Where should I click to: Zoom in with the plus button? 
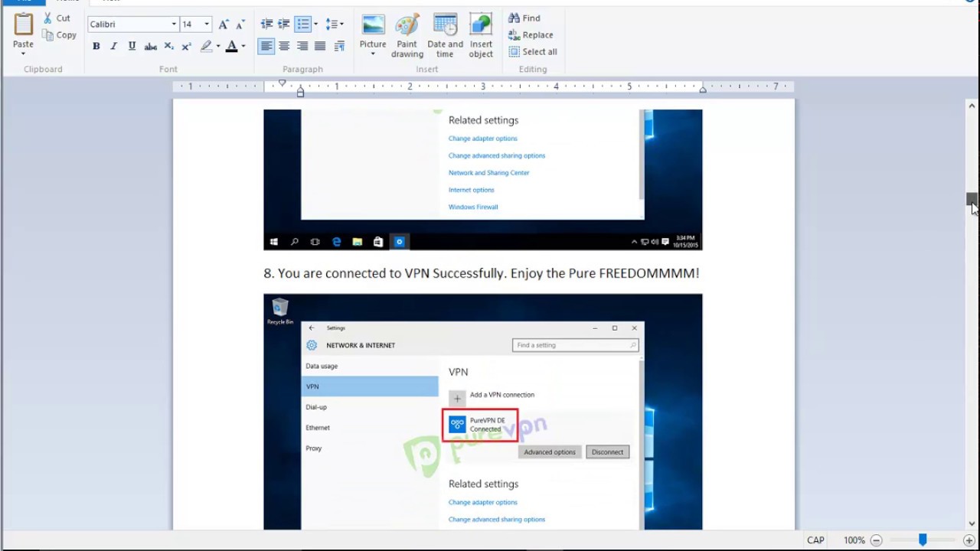coord(969,540)
